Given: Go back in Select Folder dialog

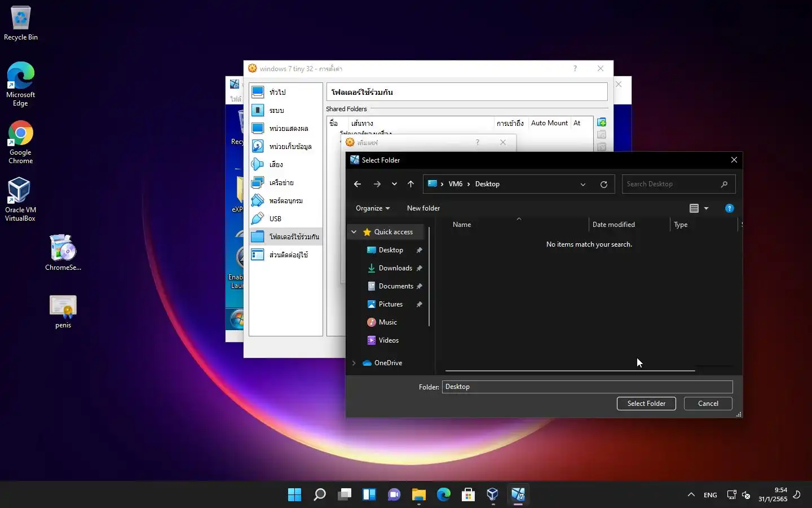Looking at the screenshot, I should point(357,184).
